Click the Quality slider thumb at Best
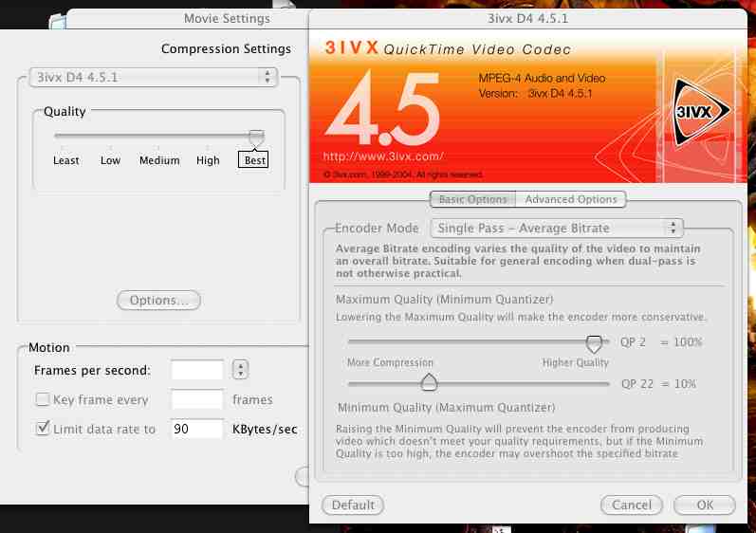Screen dimensions: 756x533 click(256, 138)
